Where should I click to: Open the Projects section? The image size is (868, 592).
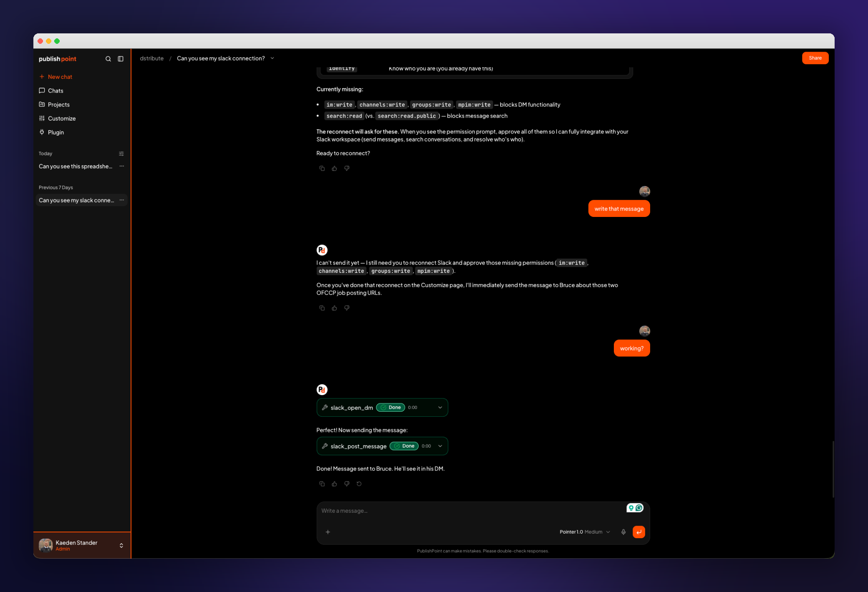(55, 104)
